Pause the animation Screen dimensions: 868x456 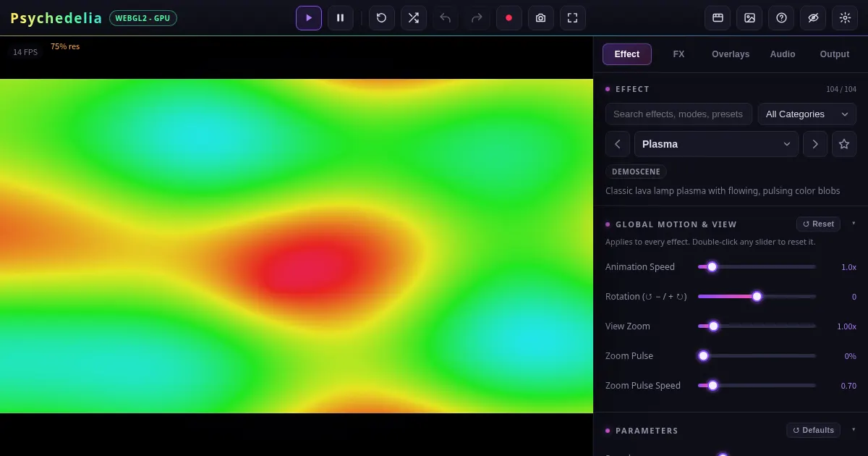(341, 18)
